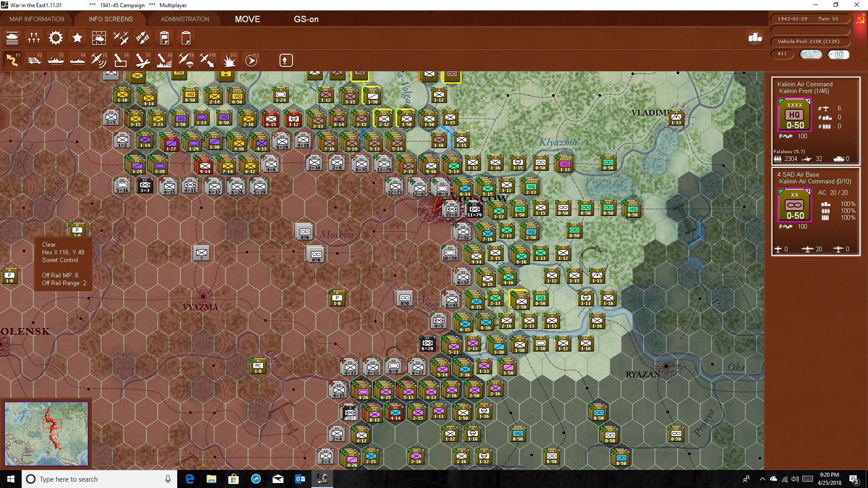The width and height of the screenshot is (868, 488).
Task: Select bomb airfield mode F7 icon
Action: tap(142, 60)
